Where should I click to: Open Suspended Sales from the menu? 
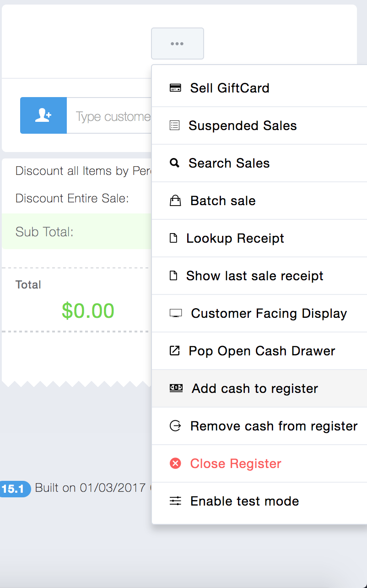(243, 125)
